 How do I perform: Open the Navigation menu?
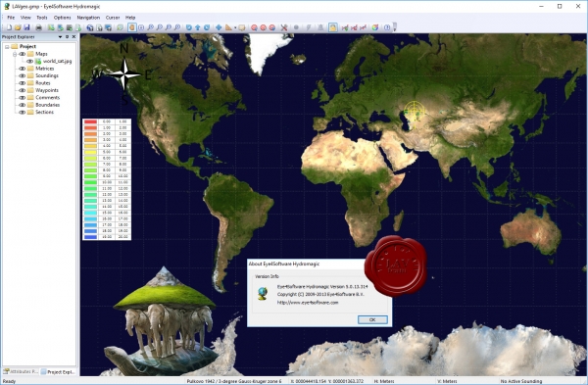click(88, 18)
